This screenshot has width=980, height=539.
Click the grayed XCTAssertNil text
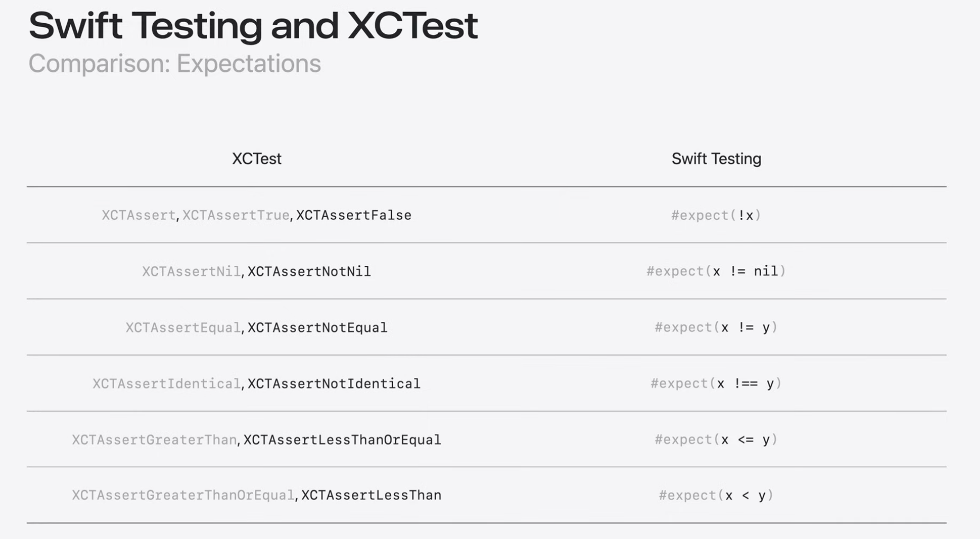[x=191, y=272]
